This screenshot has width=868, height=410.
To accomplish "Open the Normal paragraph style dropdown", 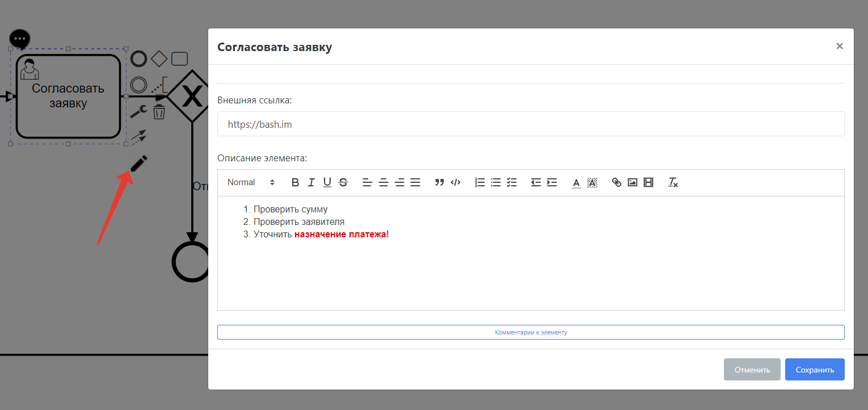I will pos(251,182).
